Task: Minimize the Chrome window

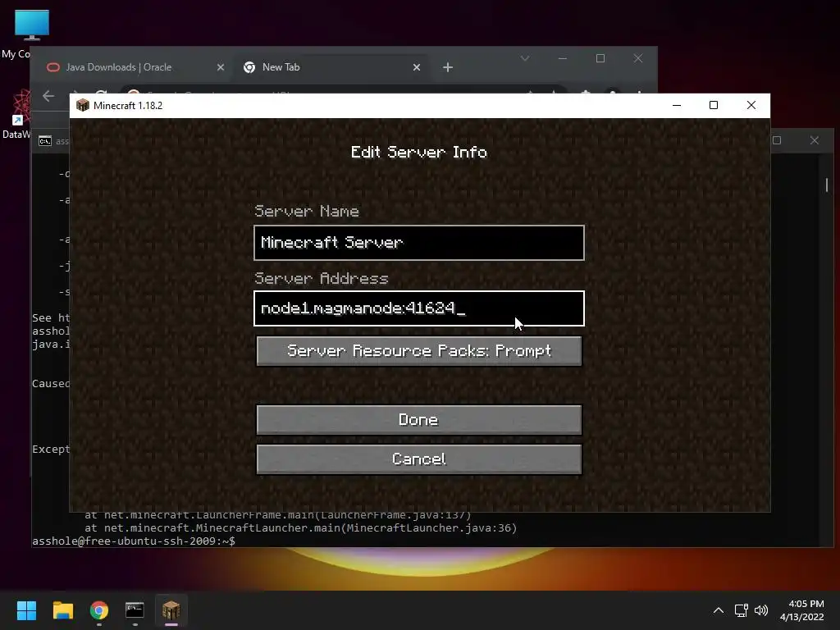Action: click(563, 58)
